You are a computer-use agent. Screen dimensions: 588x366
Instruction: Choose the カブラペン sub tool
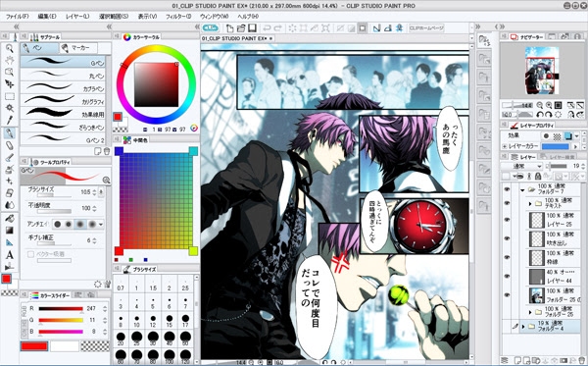point(63,87)
